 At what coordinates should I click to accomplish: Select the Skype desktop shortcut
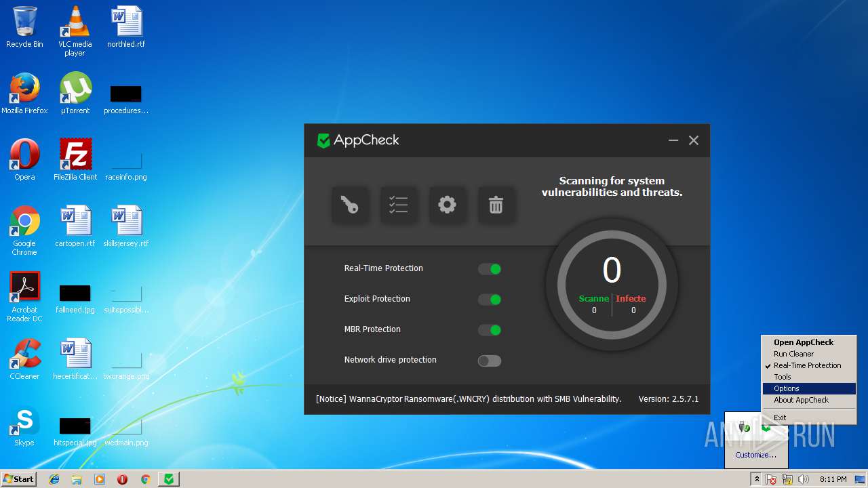tap(24, 426)
